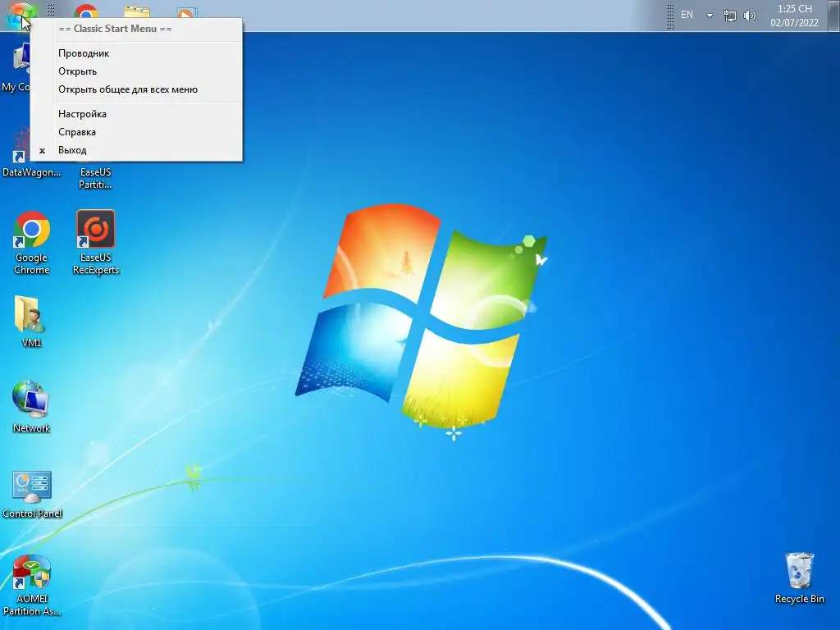Viewport: 840px width, 630px height.
Task: Open the media player taskbar icon
Action: pos(187,13)
